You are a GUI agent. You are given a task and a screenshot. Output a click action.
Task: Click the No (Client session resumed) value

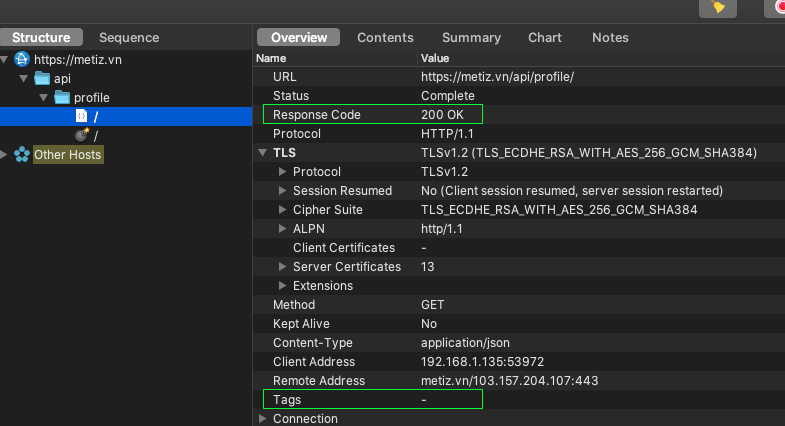tap(572, 191)
